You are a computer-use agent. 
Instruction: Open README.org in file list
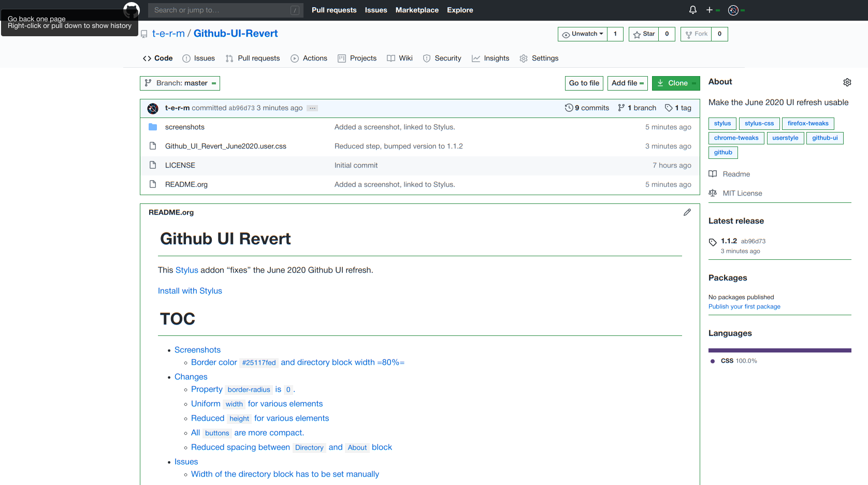click(186, 185)
